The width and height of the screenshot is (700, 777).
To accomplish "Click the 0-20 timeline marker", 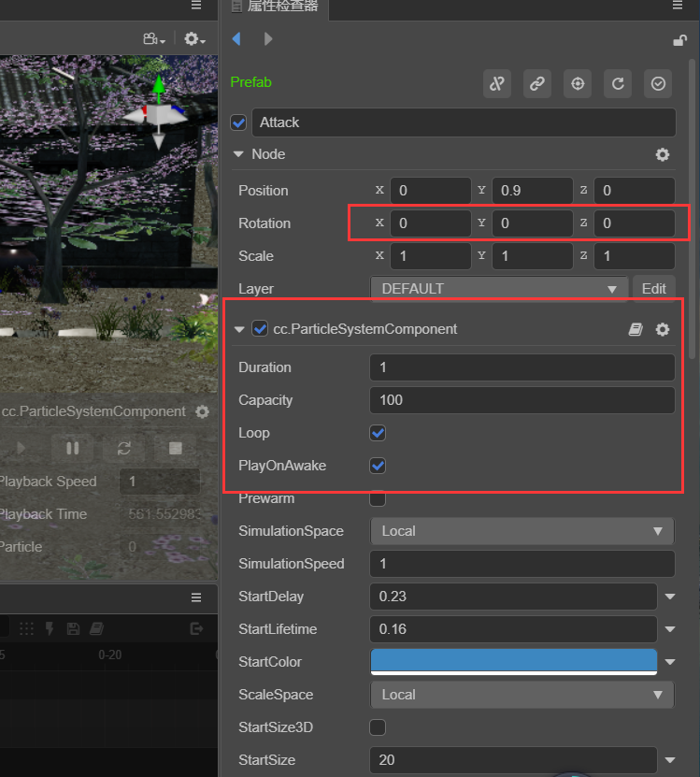I will pos(110,655).
